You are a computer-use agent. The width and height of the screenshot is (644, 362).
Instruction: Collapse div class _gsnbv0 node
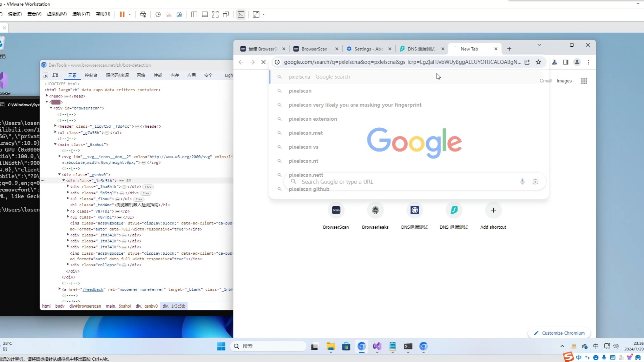pyautogui.click(x=60, y=174)
